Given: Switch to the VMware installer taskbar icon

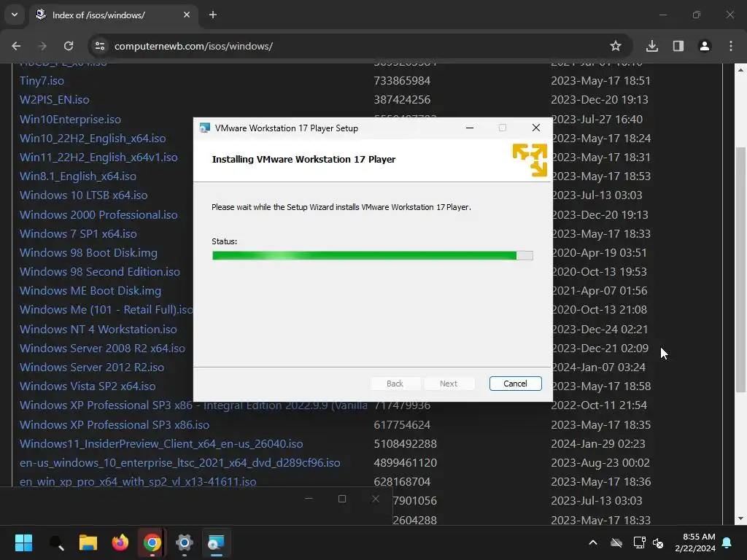Looking at the screenshot, I should (216, 542).
